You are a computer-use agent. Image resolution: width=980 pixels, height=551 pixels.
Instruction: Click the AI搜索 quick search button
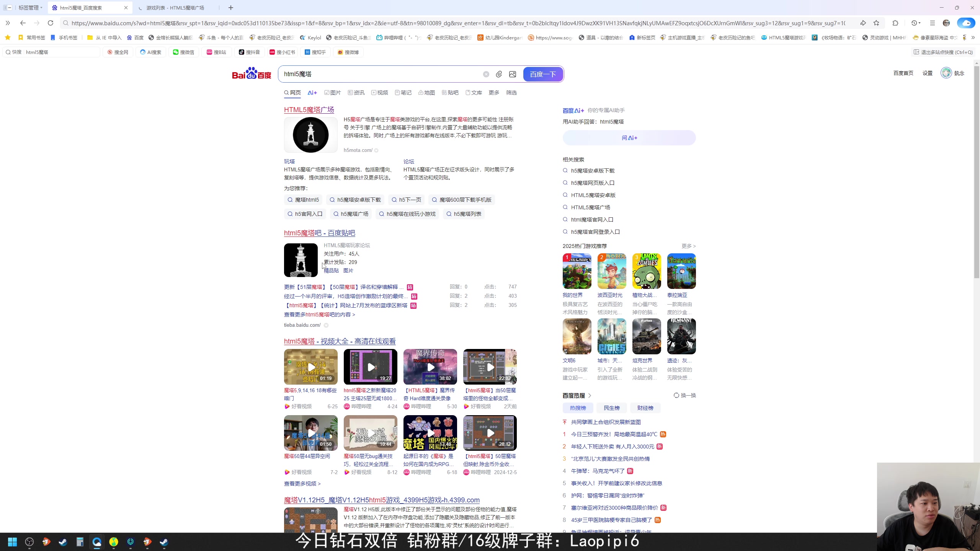coord(150,52)
